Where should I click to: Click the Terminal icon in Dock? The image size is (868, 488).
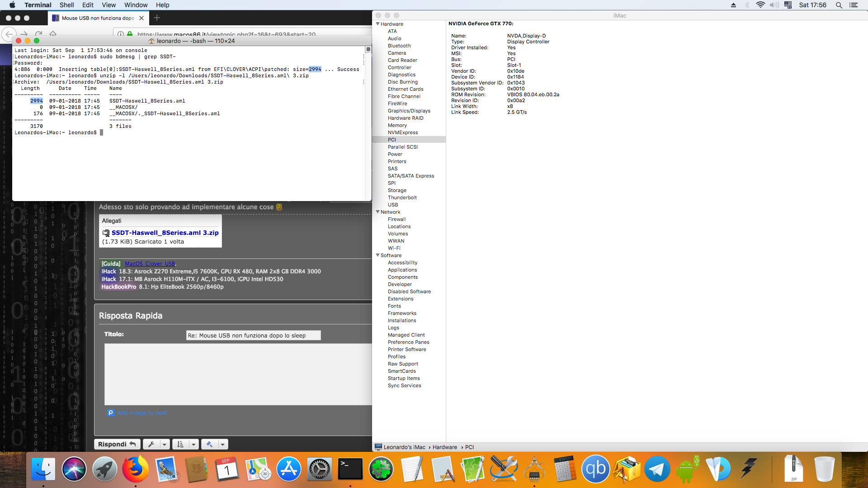point(350,469)
